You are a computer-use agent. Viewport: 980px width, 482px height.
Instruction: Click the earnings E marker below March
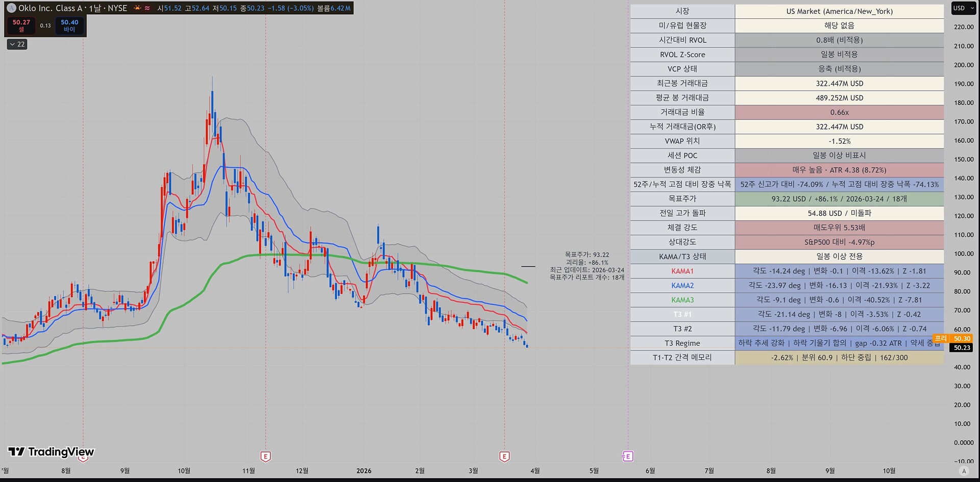coord(504,456)
